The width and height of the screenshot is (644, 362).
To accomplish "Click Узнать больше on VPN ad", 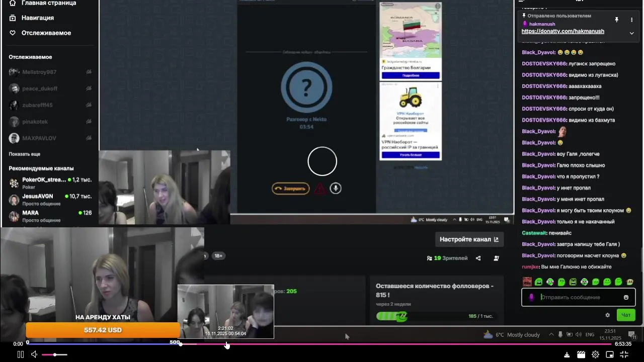I will click(x=411, y=155).
